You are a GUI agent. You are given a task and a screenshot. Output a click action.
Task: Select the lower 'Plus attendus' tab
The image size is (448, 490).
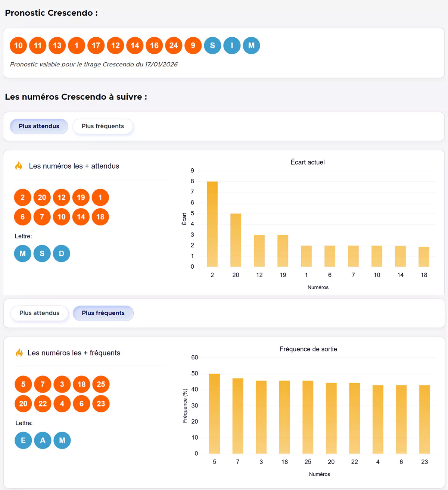[x=39, y=313]
